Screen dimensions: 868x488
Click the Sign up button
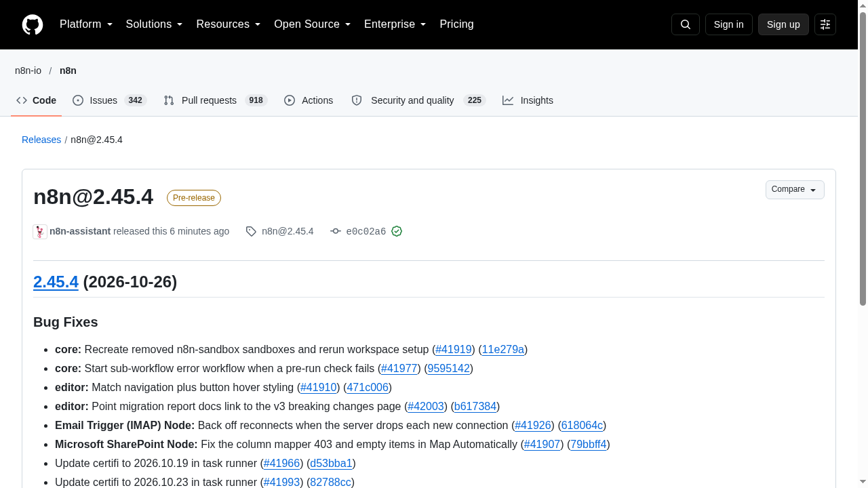[783, 24]
